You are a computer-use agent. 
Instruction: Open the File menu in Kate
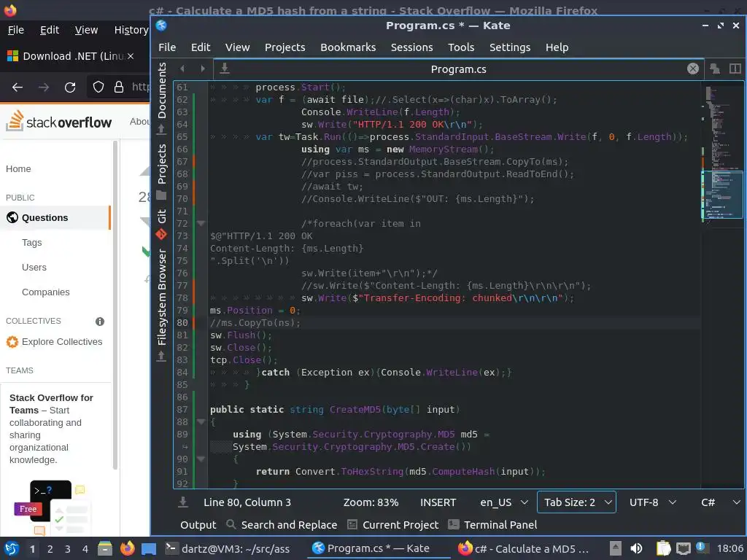[167, 47]
